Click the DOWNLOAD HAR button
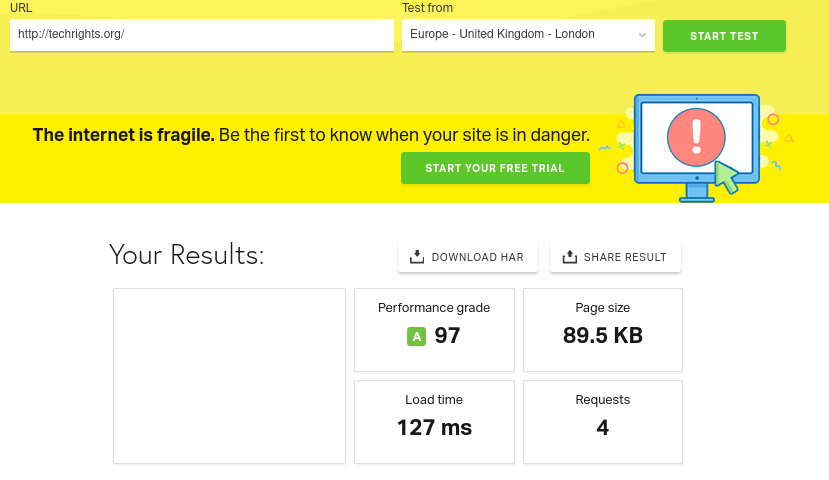 pos(467,257)
